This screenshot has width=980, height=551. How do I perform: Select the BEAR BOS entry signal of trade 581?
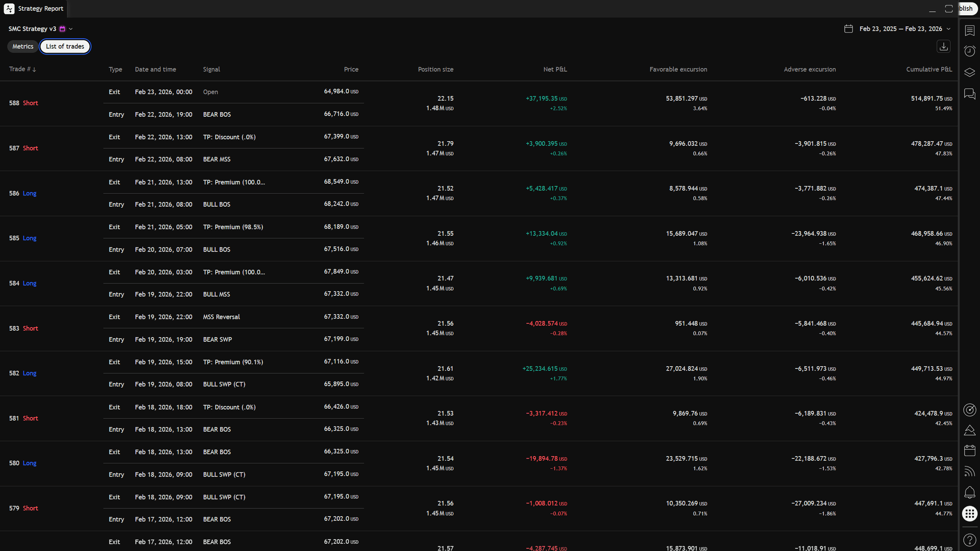217,429
